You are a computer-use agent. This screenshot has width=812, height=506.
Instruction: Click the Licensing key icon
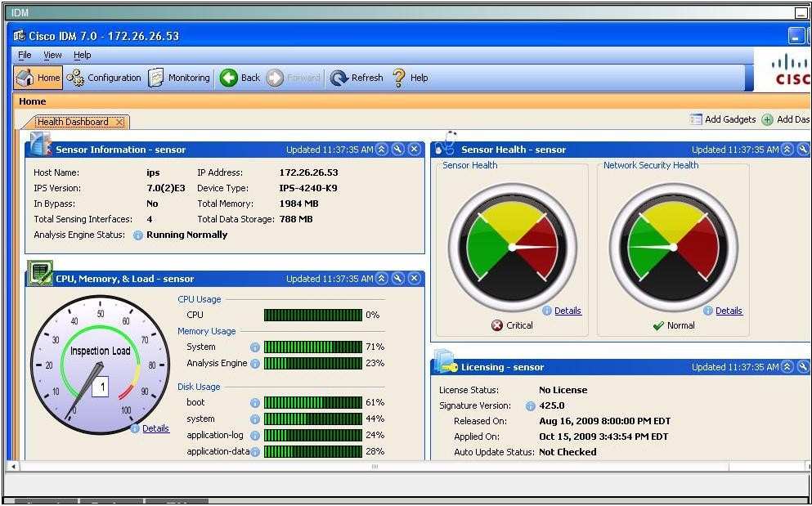(x=446, y=361)
